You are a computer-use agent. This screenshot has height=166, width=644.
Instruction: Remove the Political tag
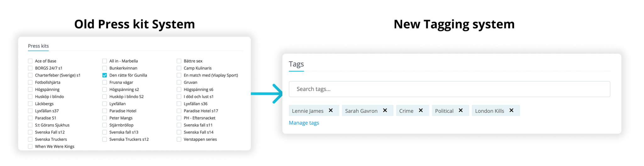coord(461,110)
